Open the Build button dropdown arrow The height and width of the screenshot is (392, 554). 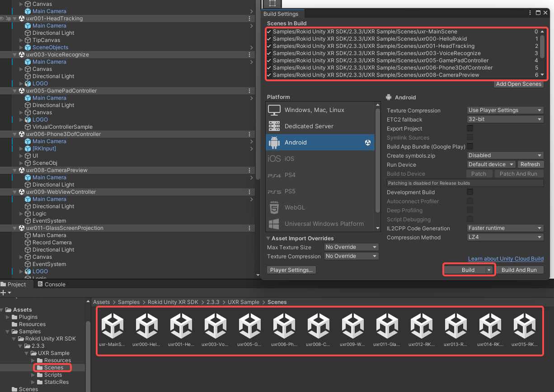coord(488,270)
